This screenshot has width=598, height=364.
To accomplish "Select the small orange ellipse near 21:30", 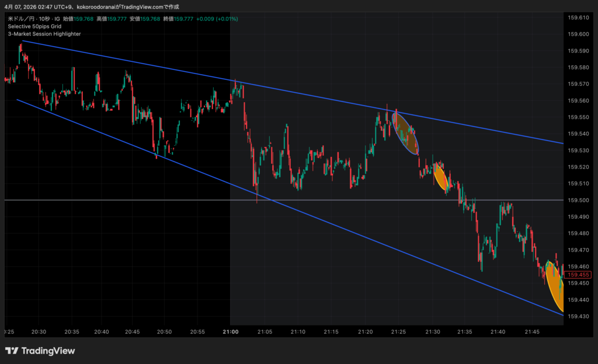I will [x=441, y=177].
